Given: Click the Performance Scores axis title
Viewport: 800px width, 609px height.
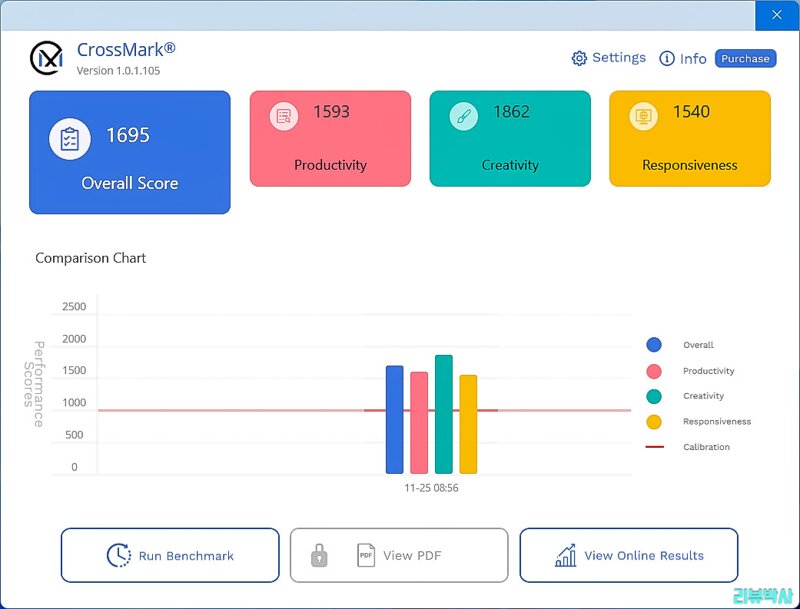Looking at the screenshot, I should 34,384.
